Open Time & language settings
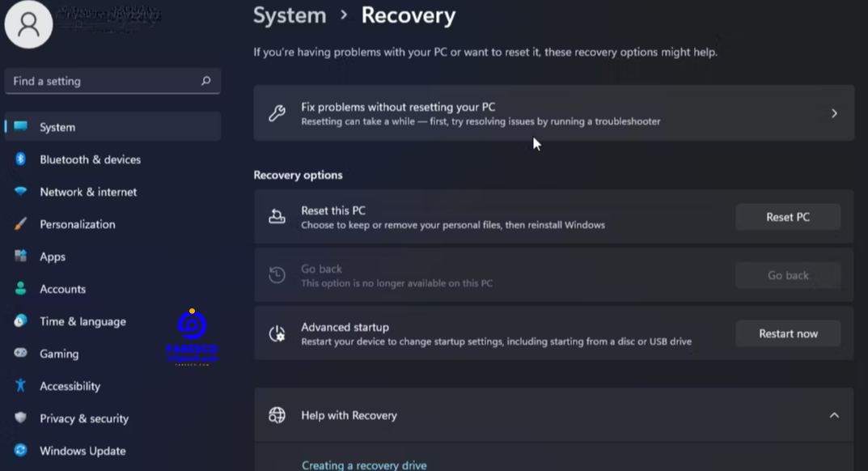 coord(113,320)
